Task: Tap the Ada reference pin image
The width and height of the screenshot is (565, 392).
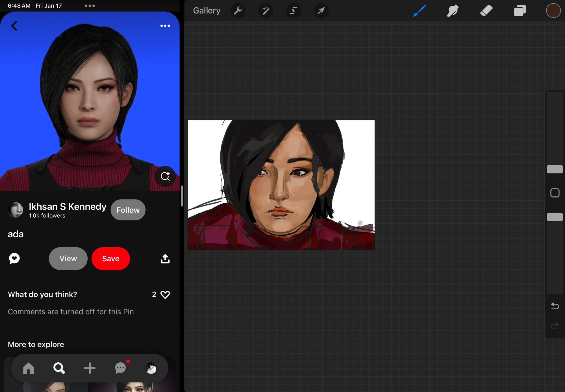Action: tap(90, 101)
